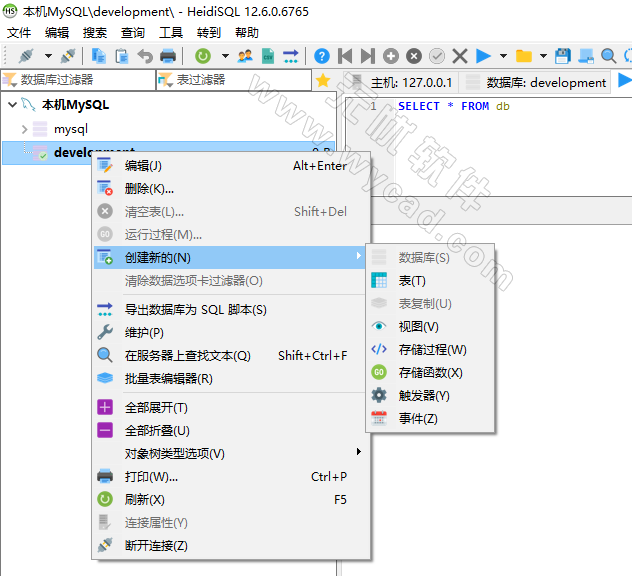632x576 pixels.
Task: Choose 批量表编辑器(R)
Action: pyautogui.click(x=231, y=378)
